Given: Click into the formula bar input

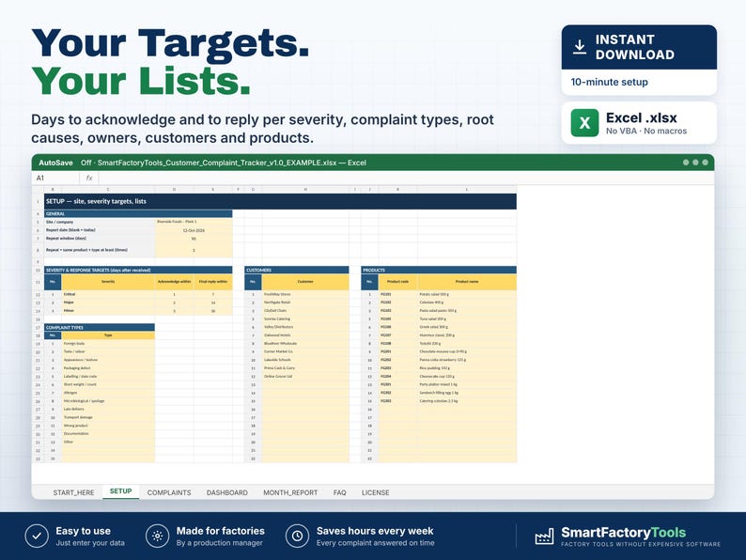Looking at the screenshot, I should click(x=404, y=178).
